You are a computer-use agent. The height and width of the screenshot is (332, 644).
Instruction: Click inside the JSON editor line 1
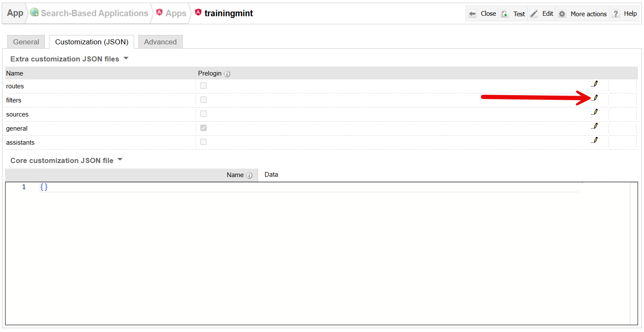point(309,187)
